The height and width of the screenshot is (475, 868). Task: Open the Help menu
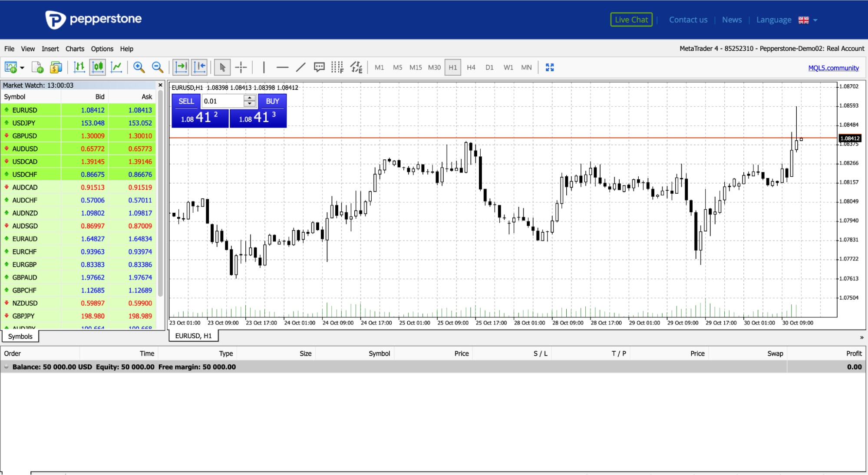coord(127,49)
